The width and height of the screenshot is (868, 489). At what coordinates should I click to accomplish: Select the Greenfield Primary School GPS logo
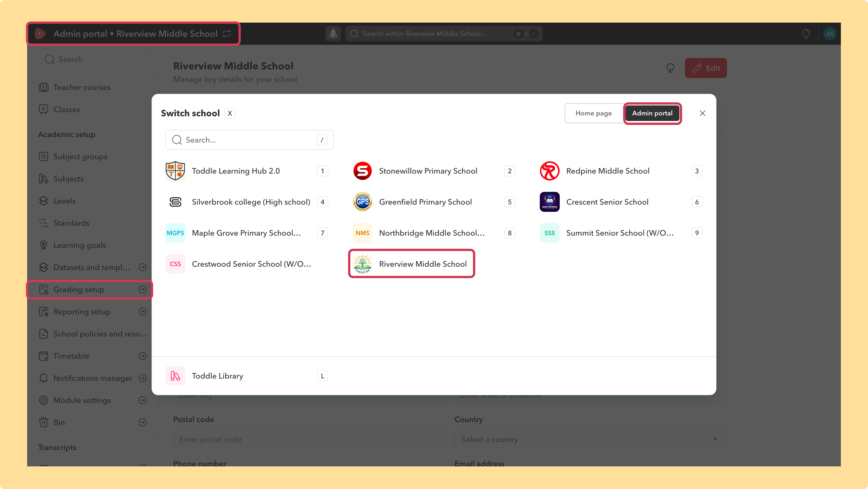point(363,202)
